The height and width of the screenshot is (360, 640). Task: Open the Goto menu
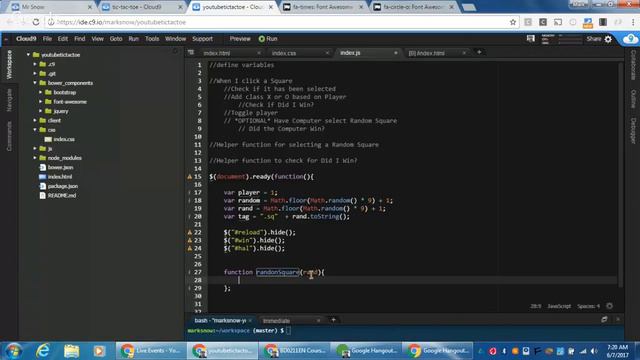(x=116, y=39)
